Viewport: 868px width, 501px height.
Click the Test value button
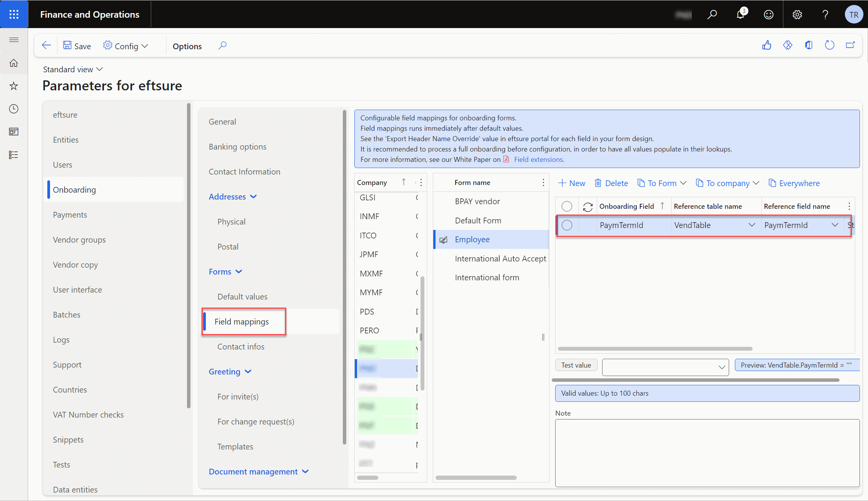coord(576,365)
